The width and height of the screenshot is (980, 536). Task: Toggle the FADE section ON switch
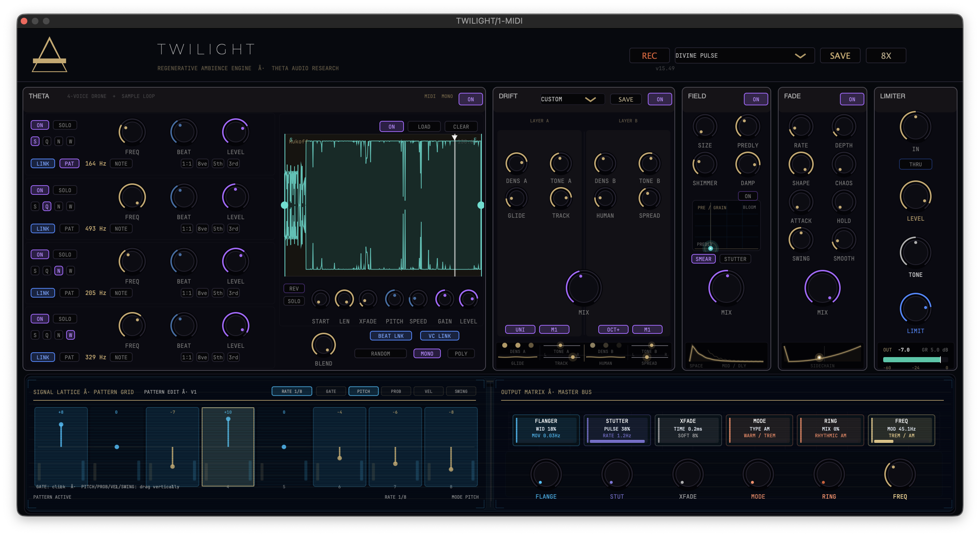[x=852, y=99]
